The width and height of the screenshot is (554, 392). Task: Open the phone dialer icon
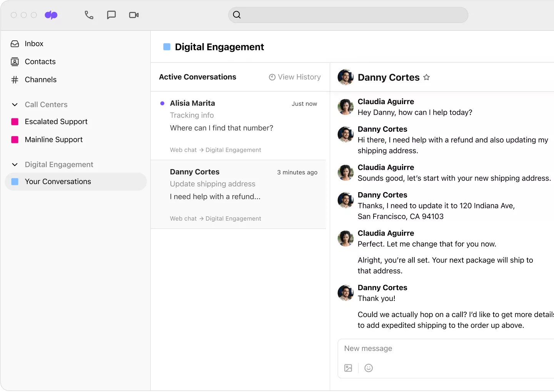pos(89,15)
